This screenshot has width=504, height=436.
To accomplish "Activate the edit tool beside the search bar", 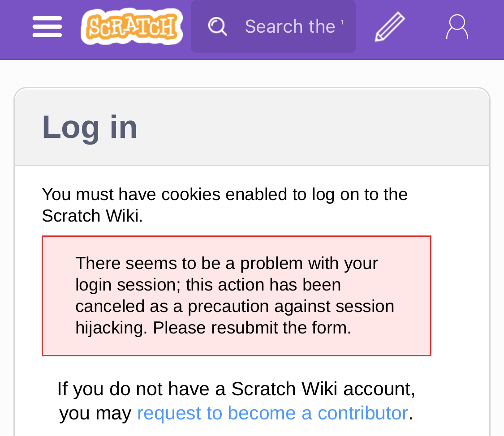I will (x=389, y=26).
